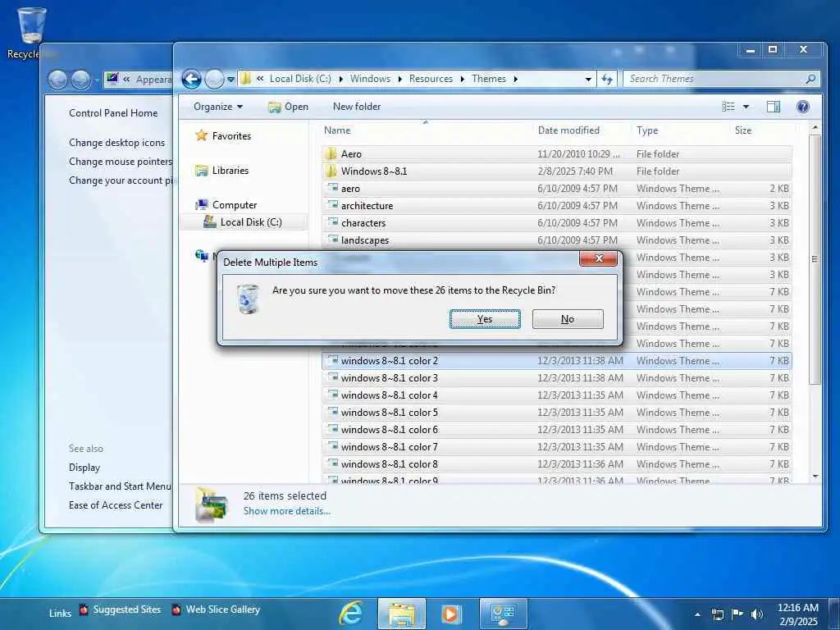The width and height of the screenshot is (840, 630).
Task: Confirm deletion with the Yes button
Action: [x=485, y=319]
